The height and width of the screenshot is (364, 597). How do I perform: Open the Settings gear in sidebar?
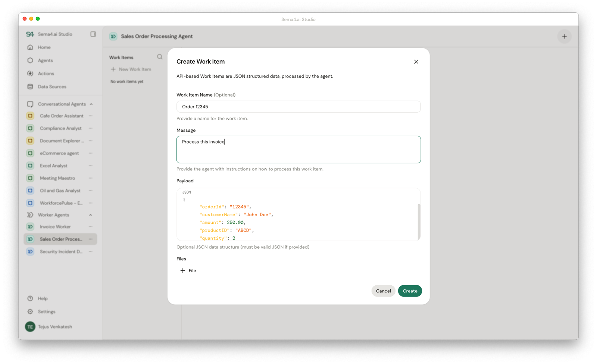30,311
